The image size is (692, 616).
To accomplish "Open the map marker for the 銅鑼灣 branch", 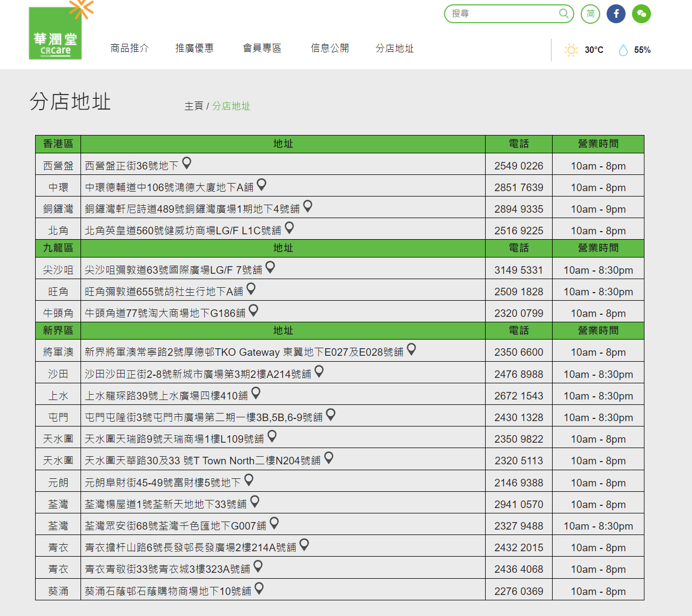I will coord(307,206).
